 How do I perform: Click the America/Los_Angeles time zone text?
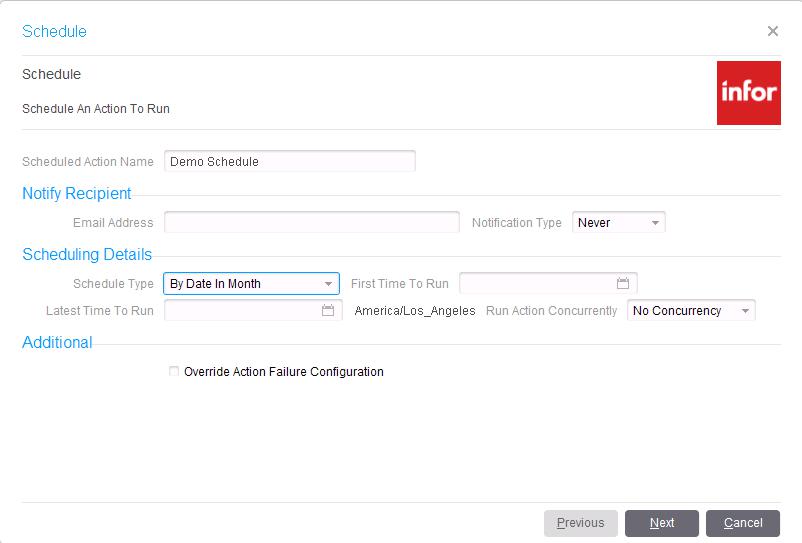pos(415,311)
